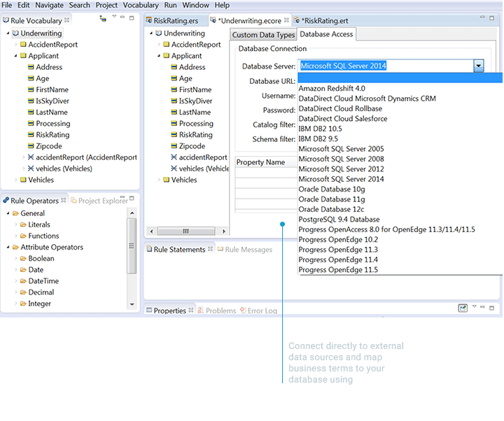This screenshot has width=504, height=421.
Task: Select IsSkyDiver attribute icon in Rule Vocabulary
Action: [x=31, y=101]
